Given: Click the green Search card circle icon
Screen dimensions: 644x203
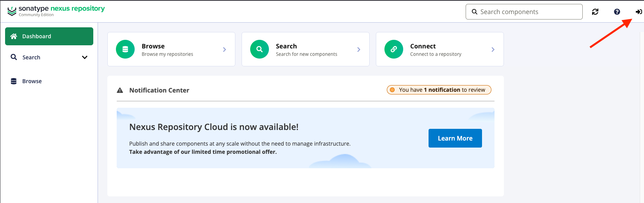Looking at the screenshot, I should click(260, 49).
